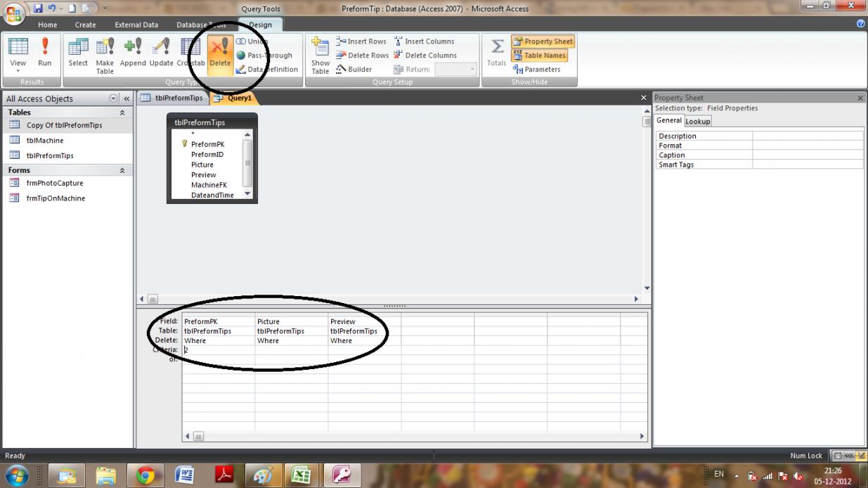868x488 pixels.
Task: Open Paint from the taskbar
Action: (x=263, y=476)
